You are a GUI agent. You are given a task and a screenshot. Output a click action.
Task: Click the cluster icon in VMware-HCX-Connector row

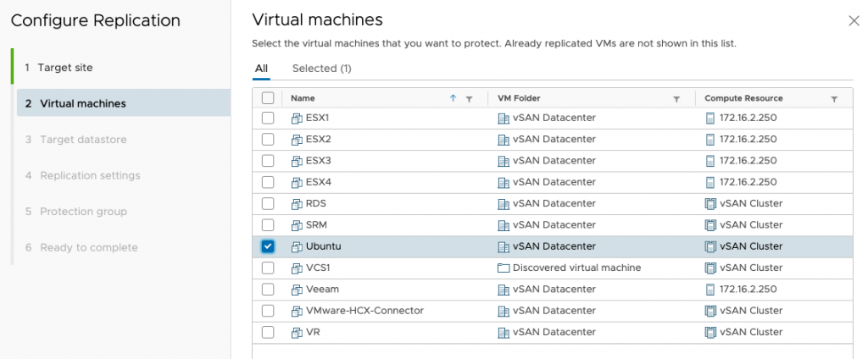[x=710, y=311]
